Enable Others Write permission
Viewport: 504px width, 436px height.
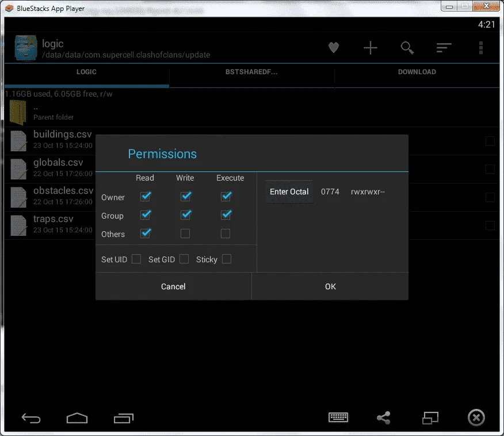pyautogui.click(x=185, y=234)
